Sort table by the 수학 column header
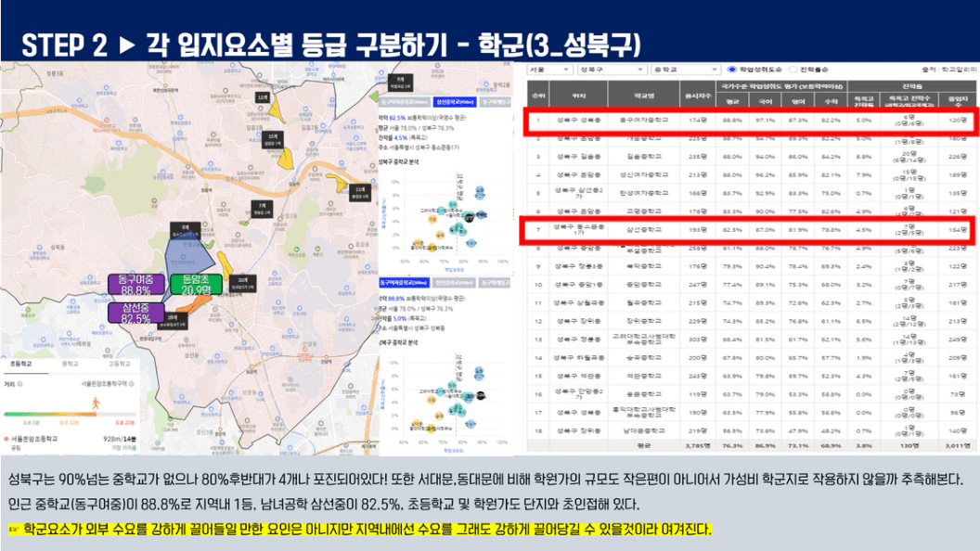 click(x=831, y=101)
